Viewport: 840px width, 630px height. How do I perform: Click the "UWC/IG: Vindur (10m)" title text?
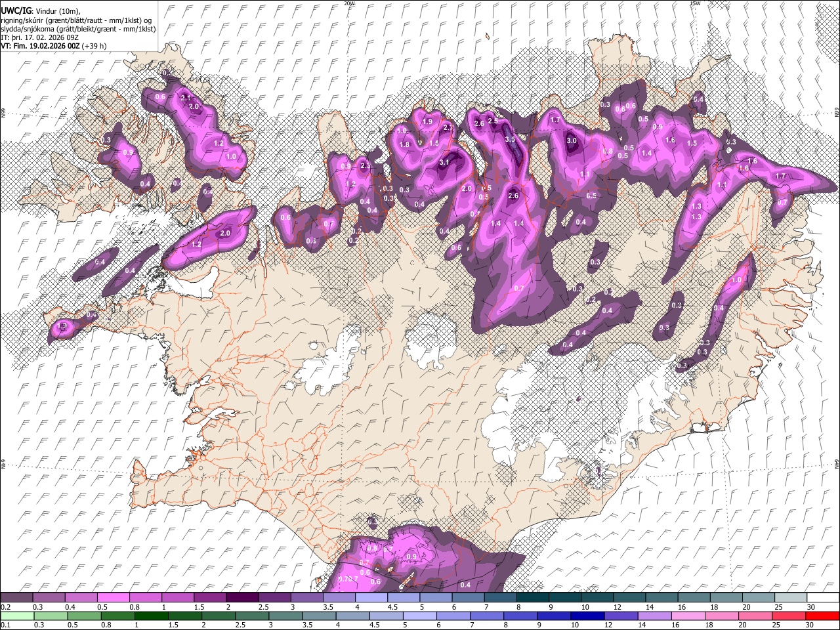point(39,11)
